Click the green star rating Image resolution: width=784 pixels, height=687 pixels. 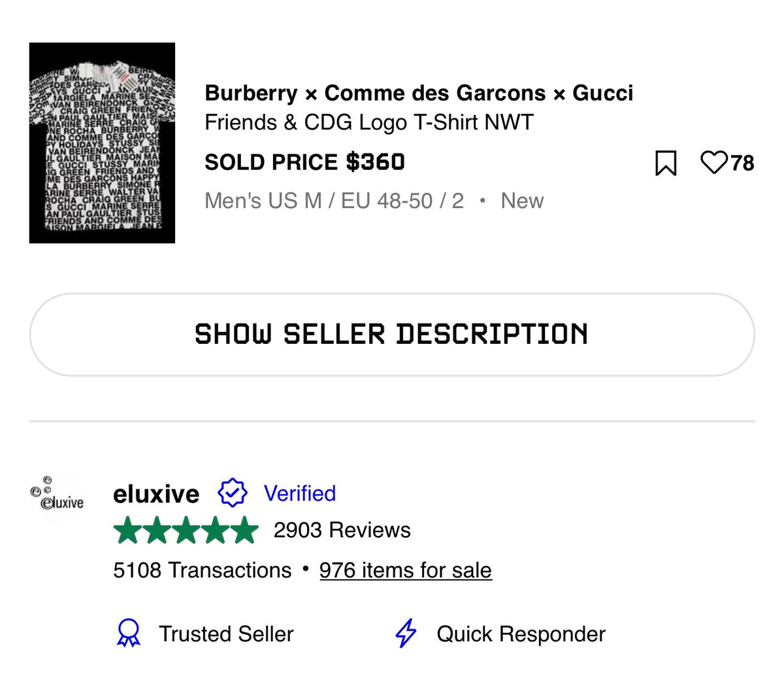tap(186, 530)
